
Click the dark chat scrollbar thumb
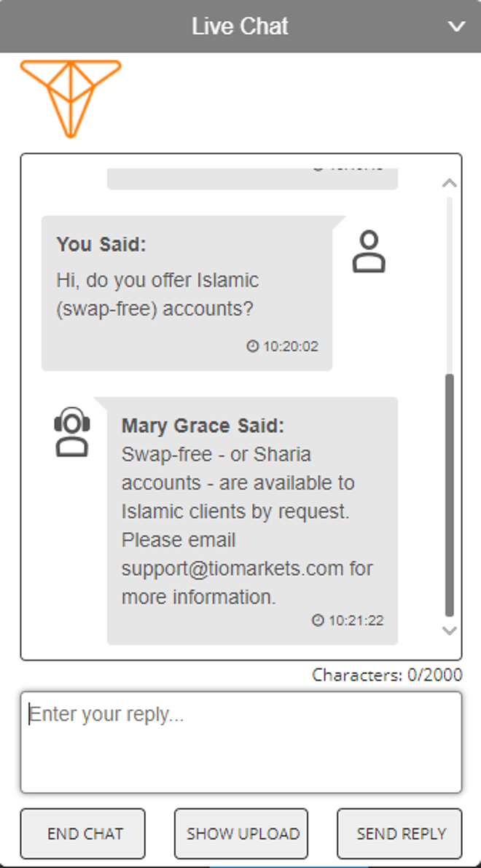coord(450,495)
